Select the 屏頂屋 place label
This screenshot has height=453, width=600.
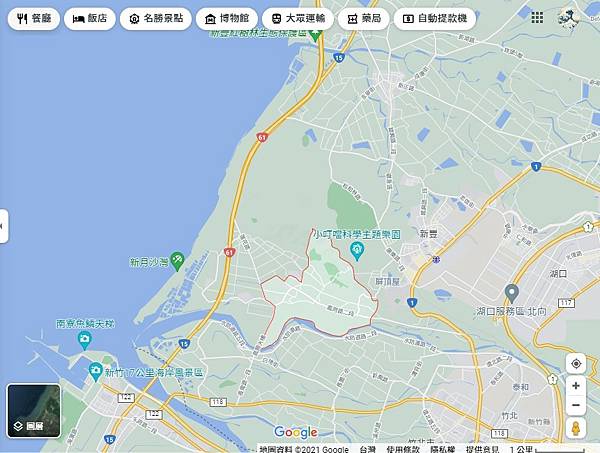[x=387, y=282]
